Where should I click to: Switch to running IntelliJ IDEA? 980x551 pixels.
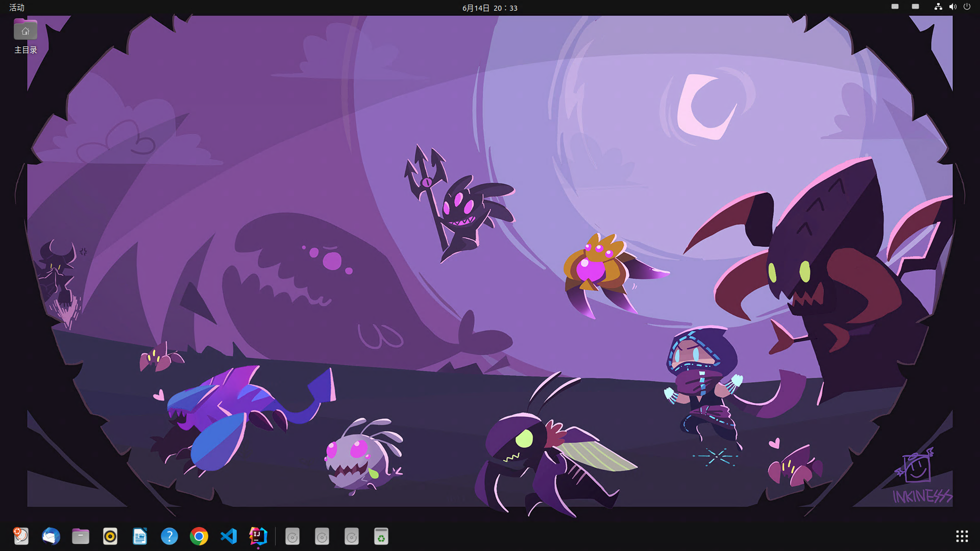coord(258,536)
